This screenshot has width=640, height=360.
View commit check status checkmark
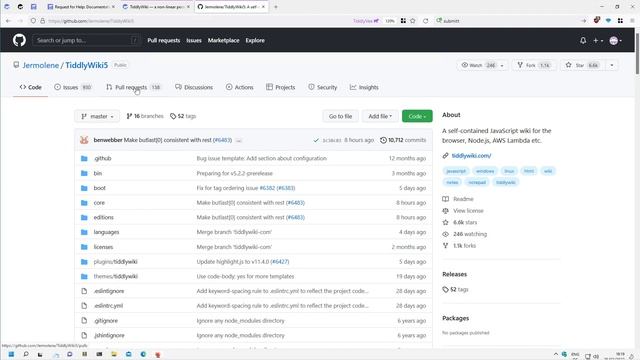pos(316,140)
